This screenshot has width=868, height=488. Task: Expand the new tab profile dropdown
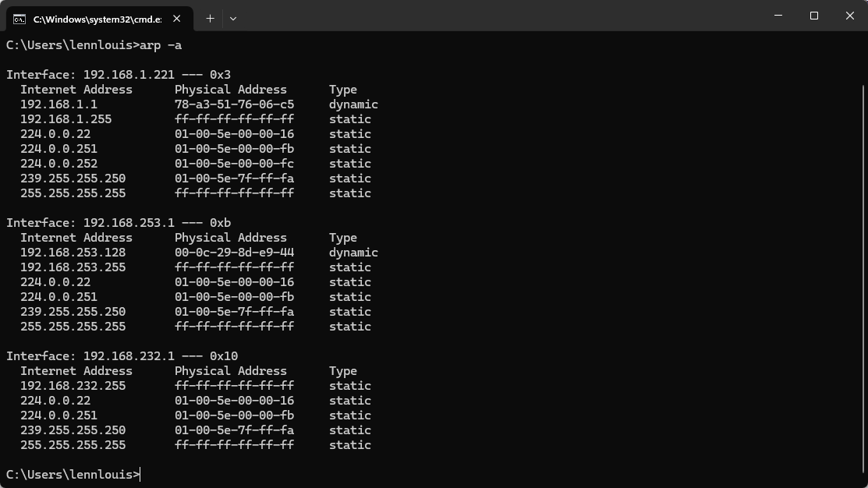coord(233,19)
